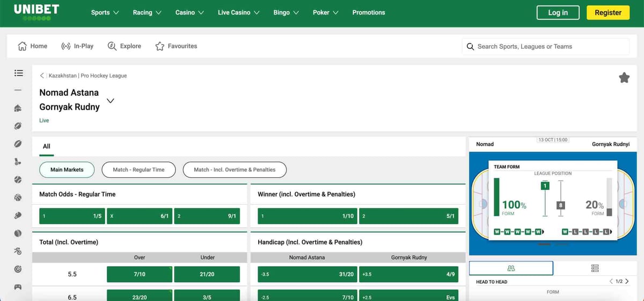Select horse racing sidebar icon
Image resolution: width=644 pixels, height=301 pixels.
click(x=18, y=108)
